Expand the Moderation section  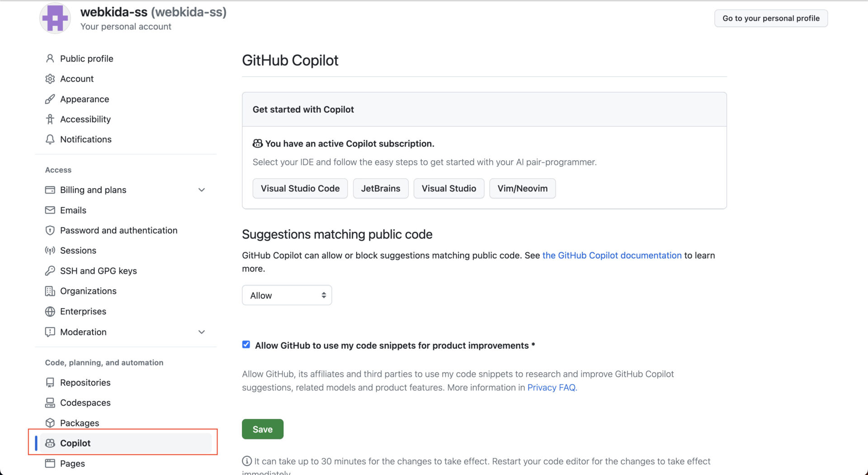(202, 332)
